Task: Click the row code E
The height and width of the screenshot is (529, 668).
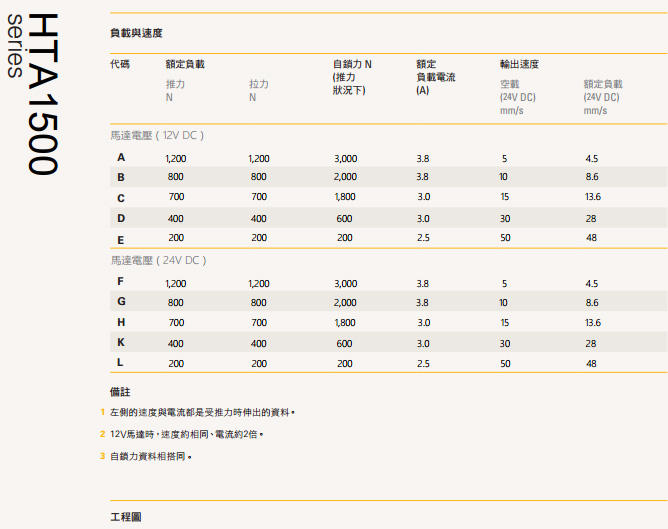Action: (121, 240)
